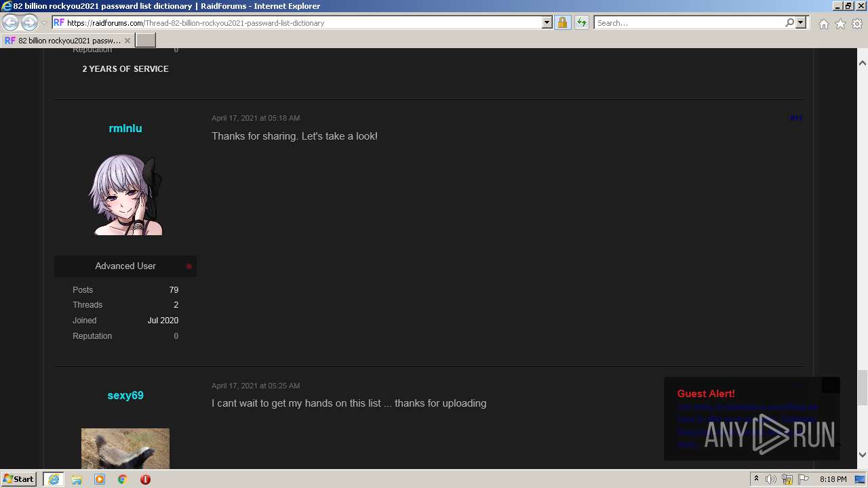Image resolution: width=868 pixels, height=488 pixels.
Task: Open the Opera taskbar icon
Action: click(x=145, y=479)
